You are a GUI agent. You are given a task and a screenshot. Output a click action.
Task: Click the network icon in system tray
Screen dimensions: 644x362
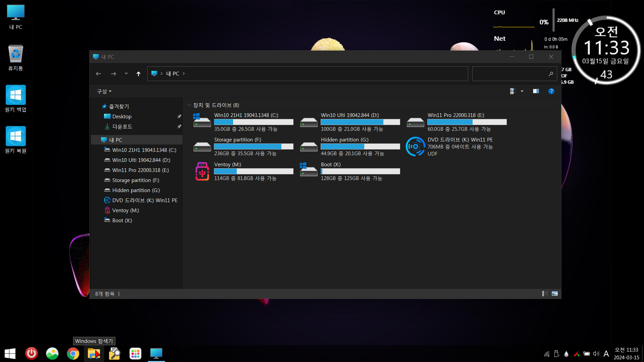547,354
